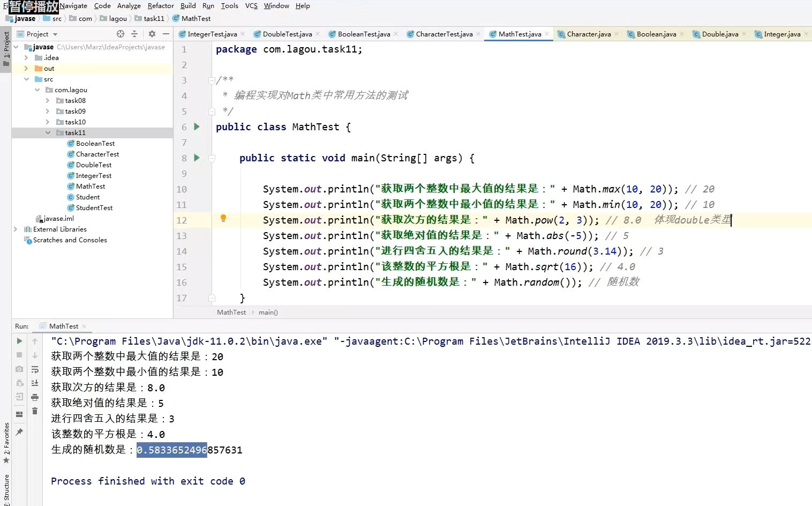Click the down-arrow stack trace icon

[x=35, y=355]
